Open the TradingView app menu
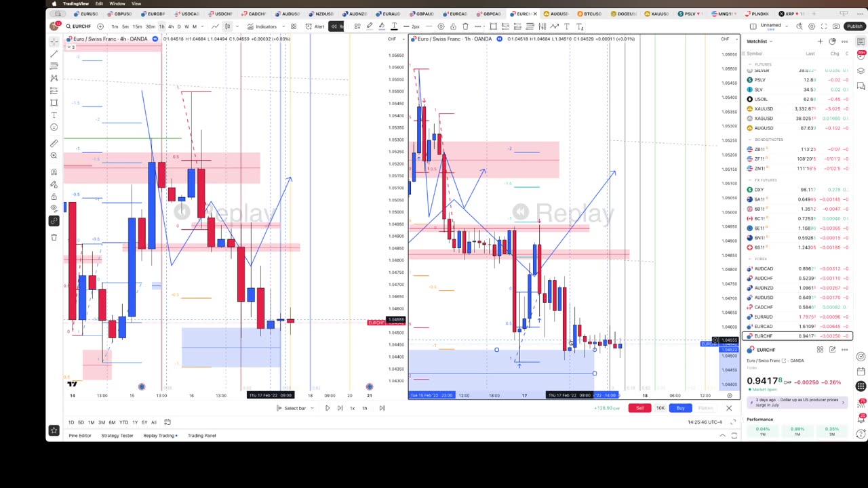 coord(75,3)
